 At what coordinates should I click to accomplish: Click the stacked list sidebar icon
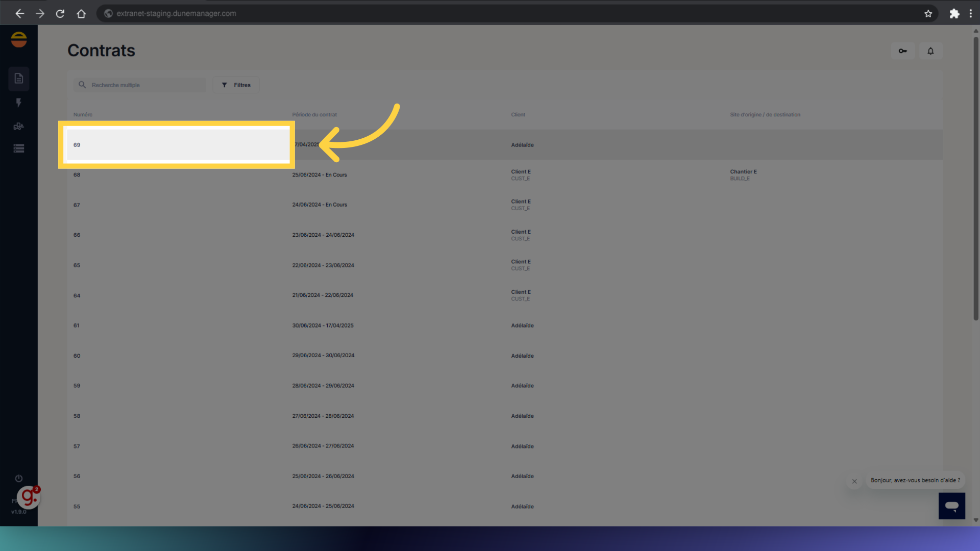click(x=19, y=148)
